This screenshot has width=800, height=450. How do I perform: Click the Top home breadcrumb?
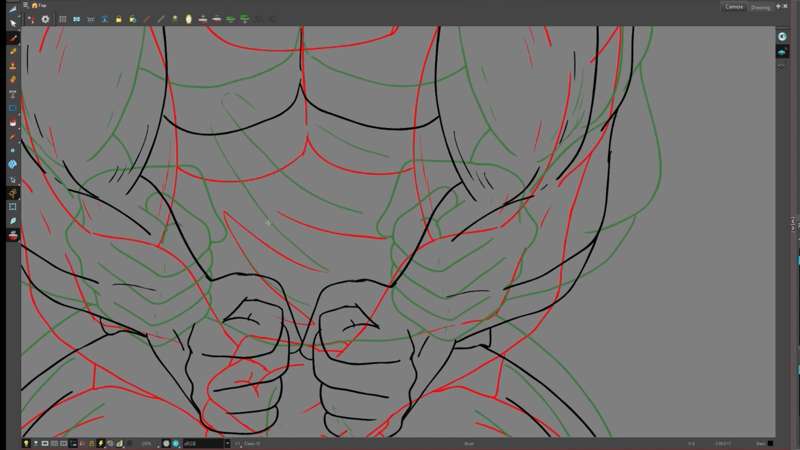[x=39, y=5]
